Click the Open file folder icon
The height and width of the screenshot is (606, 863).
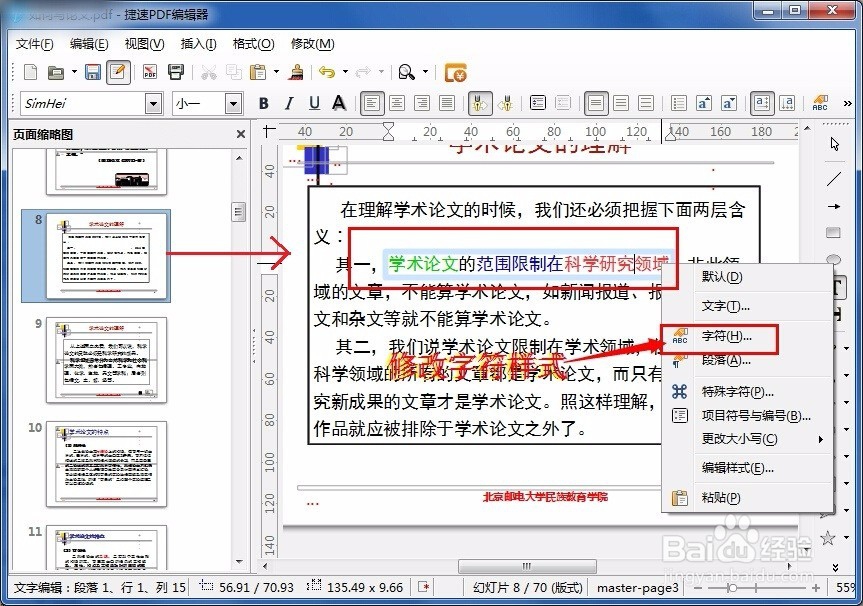tap(56, 72)
